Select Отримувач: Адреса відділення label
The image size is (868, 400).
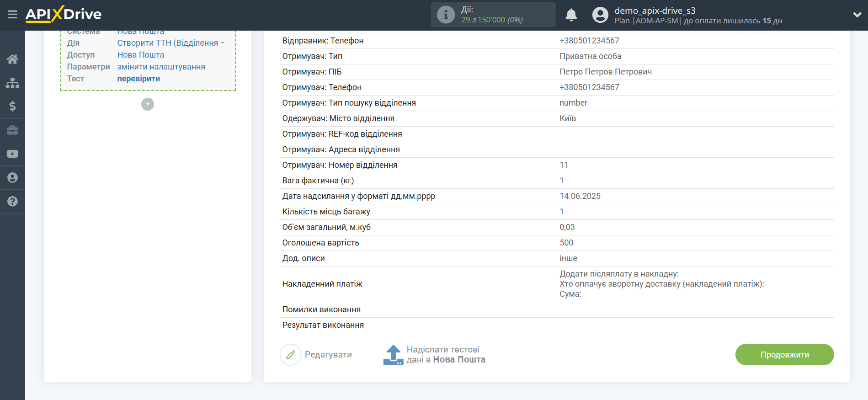coord(341,149)
